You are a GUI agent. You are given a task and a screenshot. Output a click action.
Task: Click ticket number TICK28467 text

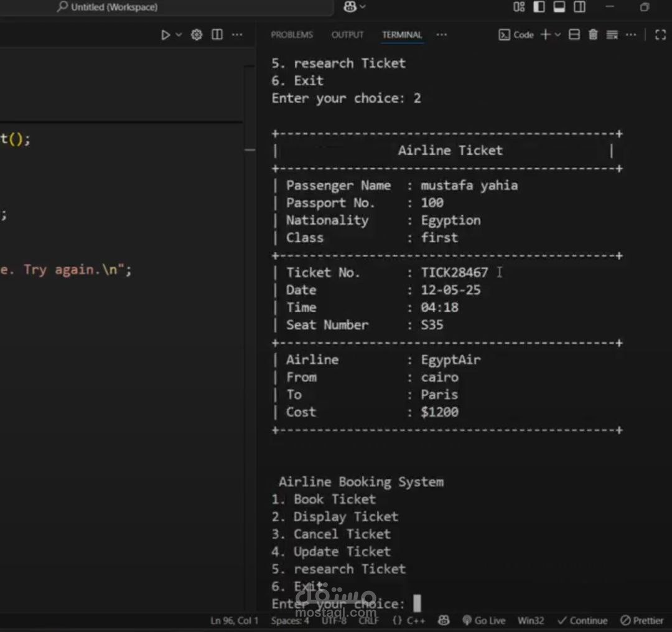coord(454,272)
